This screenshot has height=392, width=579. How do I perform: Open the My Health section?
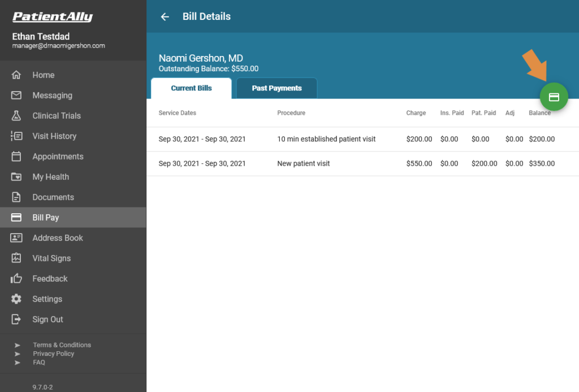click(73, 176)
